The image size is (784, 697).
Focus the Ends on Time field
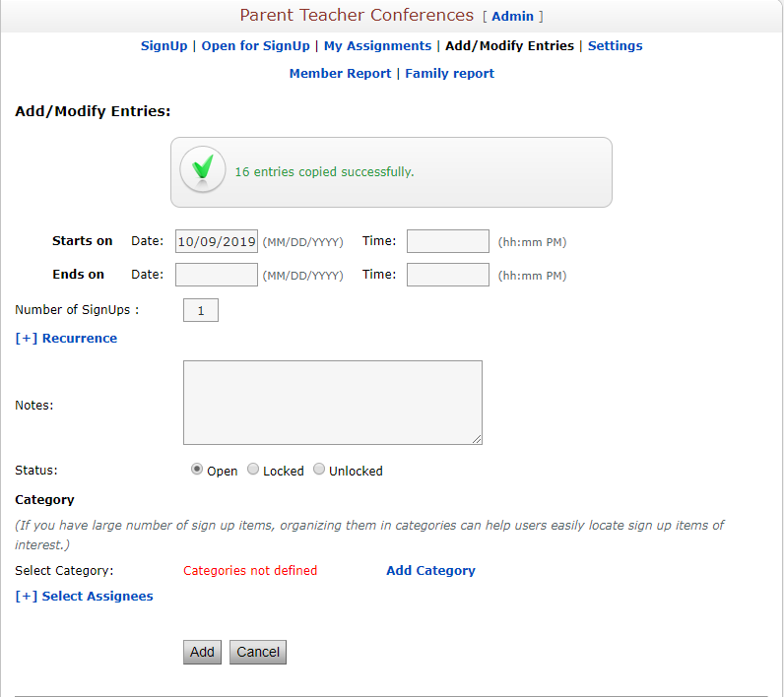coord(448,275)
